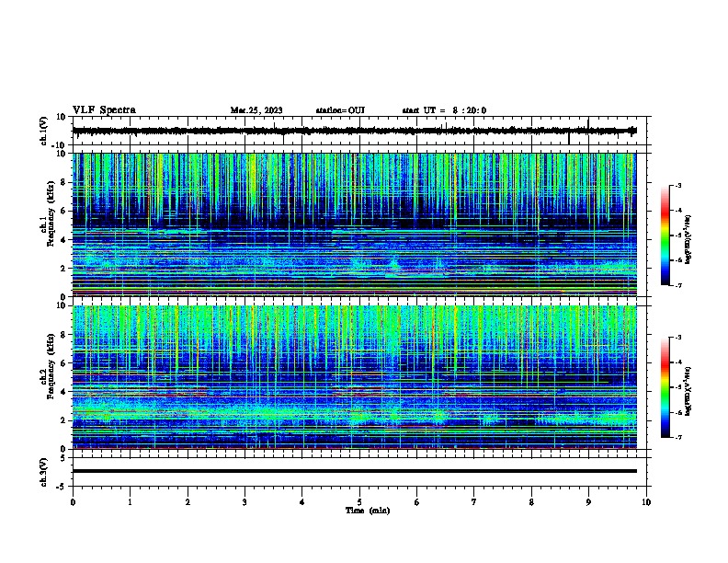
Task: Click the ch.2 color bar log(PSD) label
Action: 688,391
